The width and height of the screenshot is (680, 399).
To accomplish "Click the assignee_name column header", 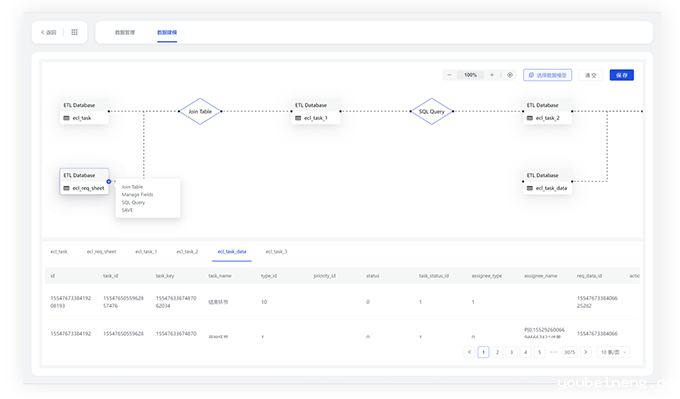I will [x=541, y=276].
